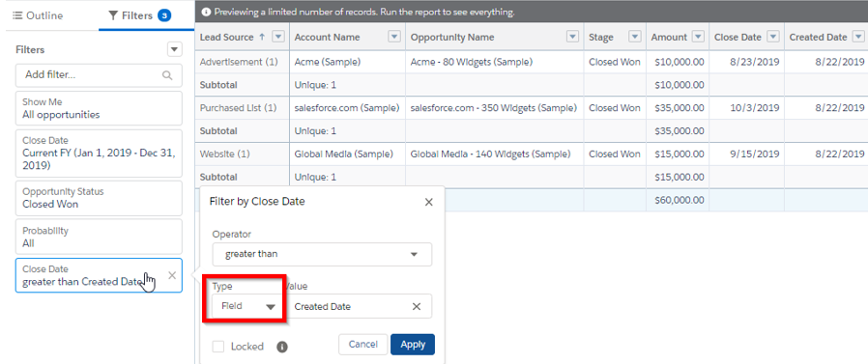Open Created Date column menu arrow

click(x=858, y=37)
